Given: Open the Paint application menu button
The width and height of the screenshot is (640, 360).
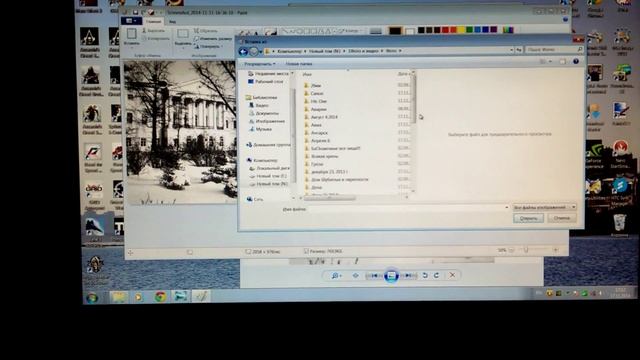Looking at the screenshot, I should click(131, 21).
